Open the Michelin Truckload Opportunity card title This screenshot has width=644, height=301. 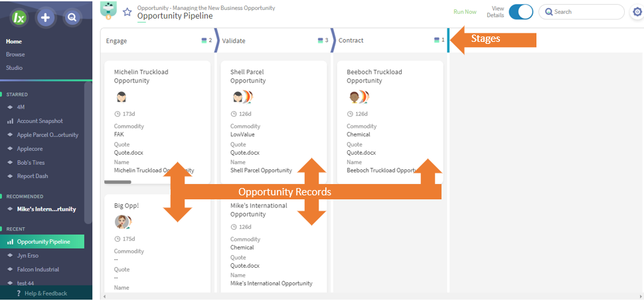(141, 76)
